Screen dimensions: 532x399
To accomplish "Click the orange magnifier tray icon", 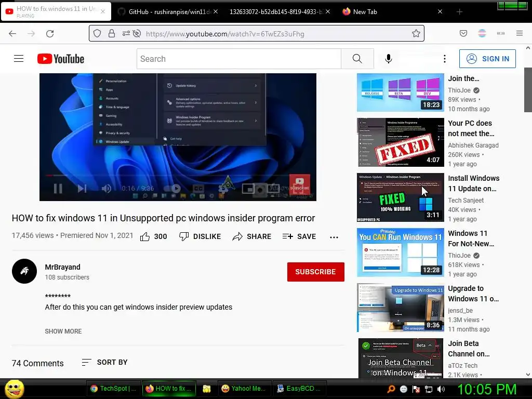I will (391, 389).
